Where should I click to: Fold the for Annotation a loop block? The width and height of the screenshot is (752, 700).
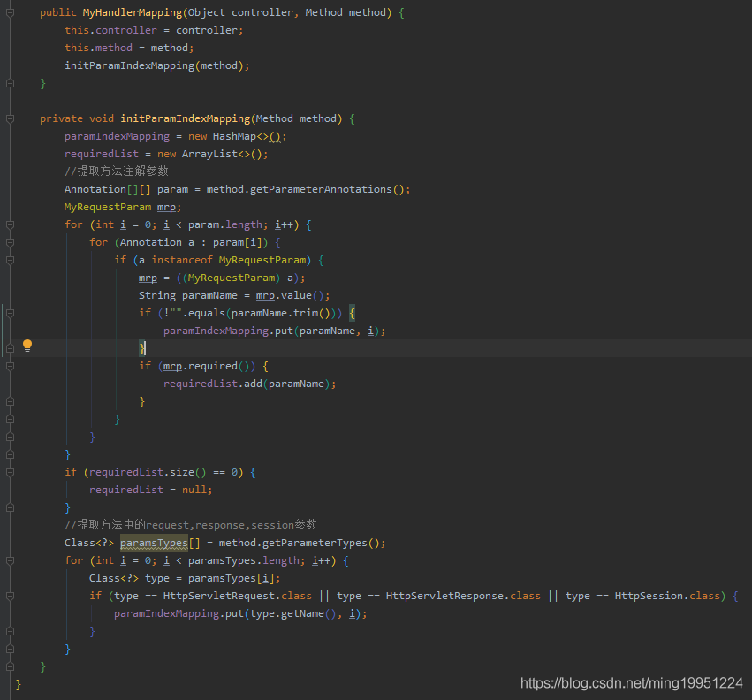pos(10,242)
